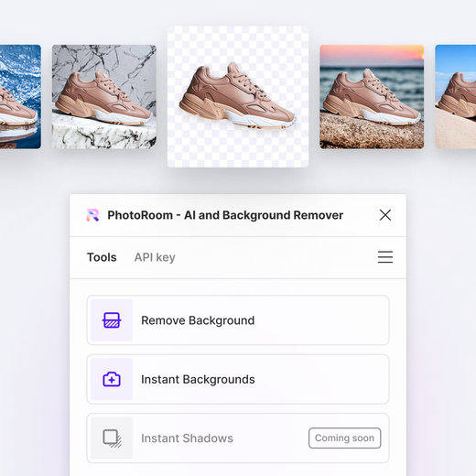Click the Instant Backgrounds camera icon
476x476 pixels.
click(112, 379)
